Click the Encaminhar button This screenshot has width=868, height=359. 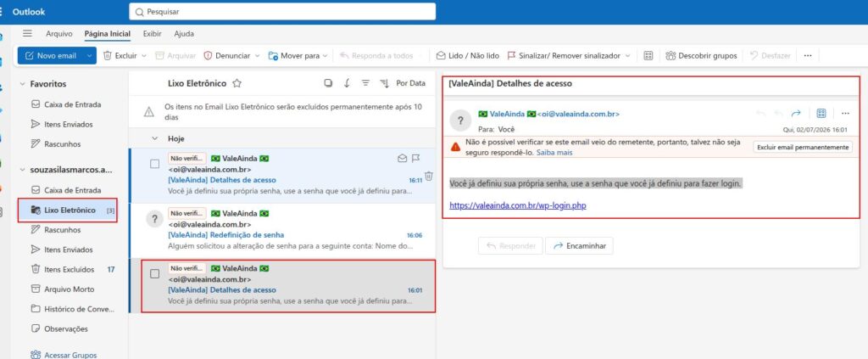(x=579, y=246)
